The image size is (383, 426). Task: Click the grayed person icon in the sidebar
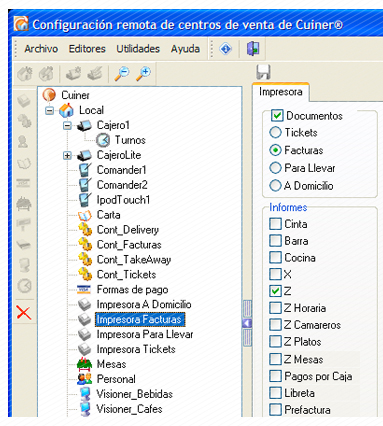click(x=23, y=142)
